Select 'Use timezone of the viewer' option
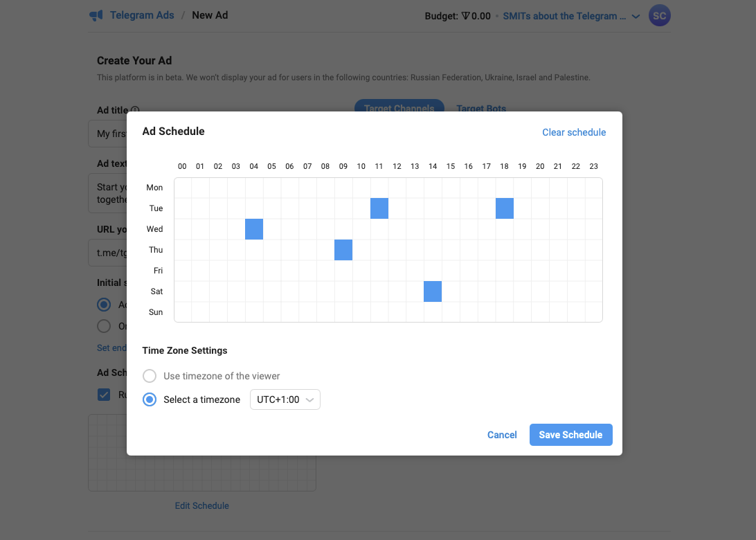 click(x=150, y=376)
